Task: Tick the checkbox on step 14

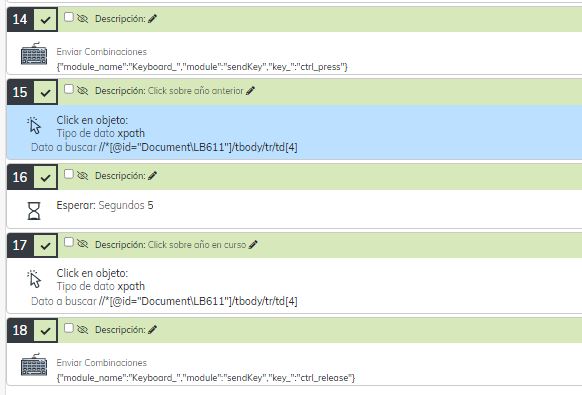Action: [69, 17]
